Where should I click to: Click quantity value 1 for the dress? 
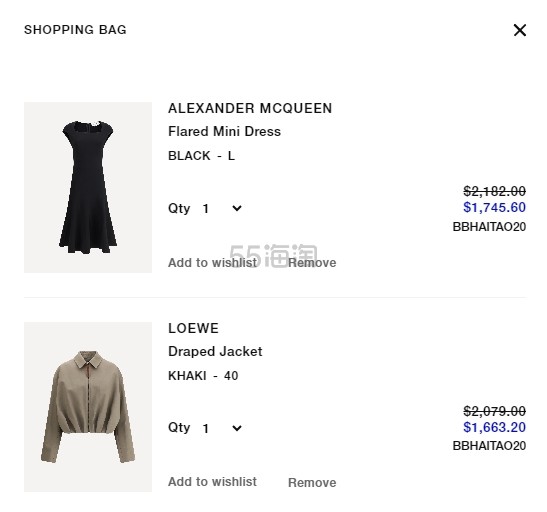(x=205, y=209)
